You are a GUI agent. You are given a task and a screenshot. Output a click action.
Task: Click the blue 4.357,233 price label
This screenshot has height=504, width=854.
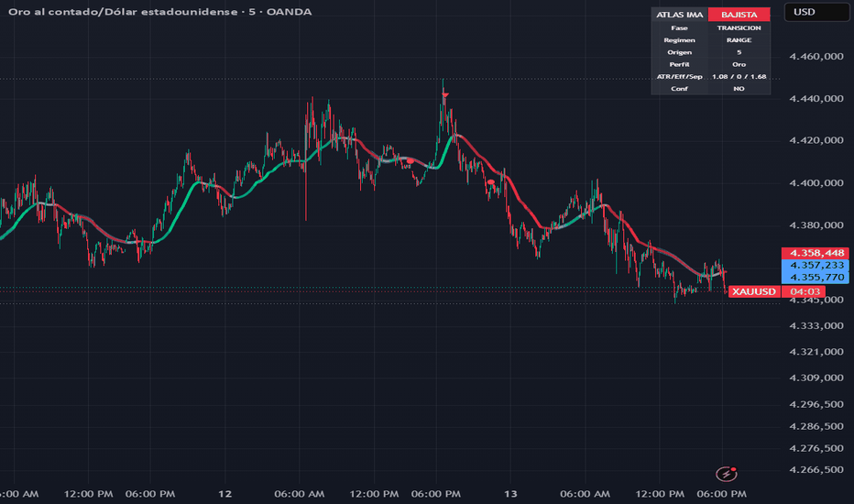point(816,265)
